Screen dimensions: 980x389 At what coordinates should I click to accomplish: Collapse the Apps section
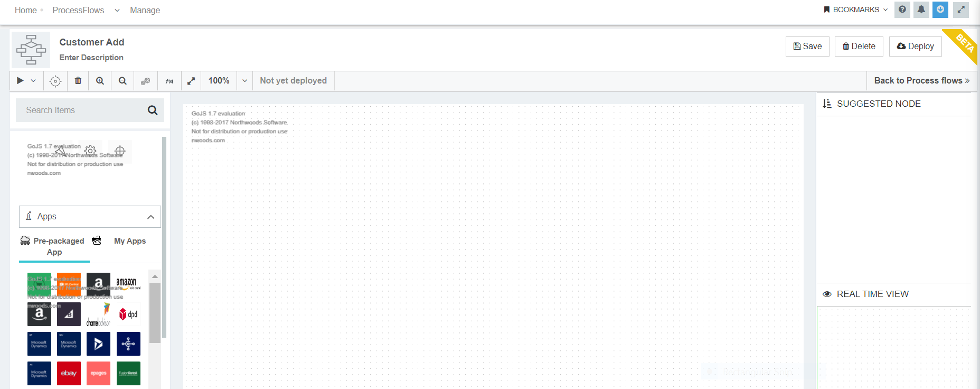click(90, 217)
